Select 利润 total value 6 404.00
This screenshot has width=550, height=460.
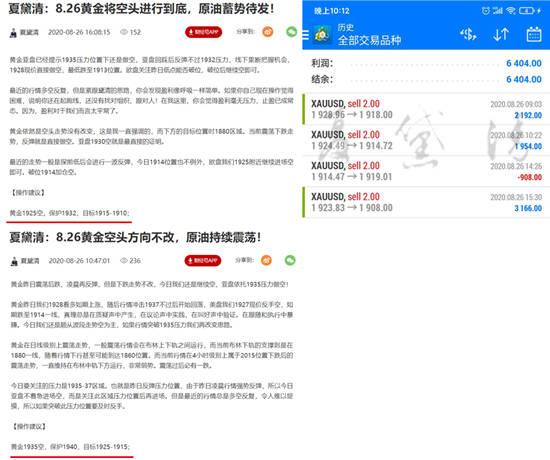(x=524, y=63)
